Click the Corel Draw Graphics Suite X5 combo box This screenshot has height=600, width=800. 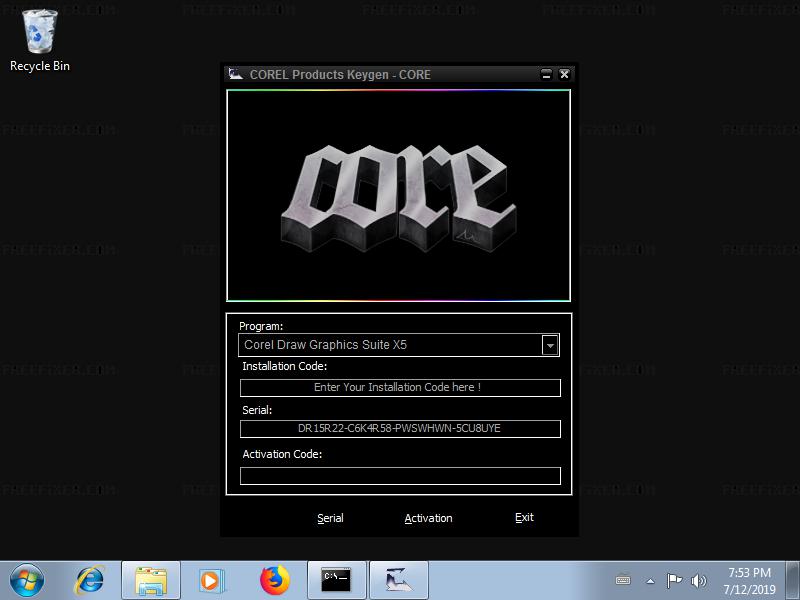pyautogui.click(x=390, y=345)
